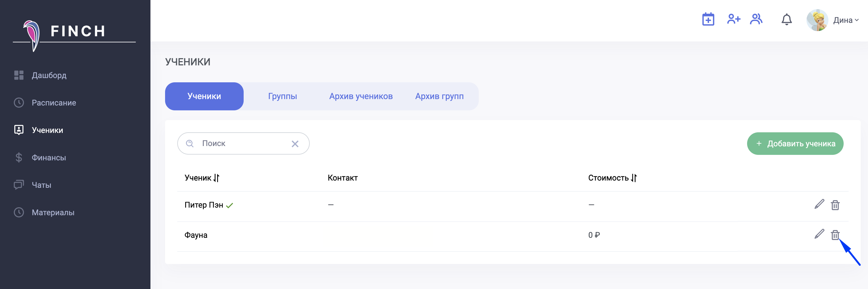The height and width of the screenshot is (289, 868).
Task: Clear the search field with X
Action: click(295, 144)
